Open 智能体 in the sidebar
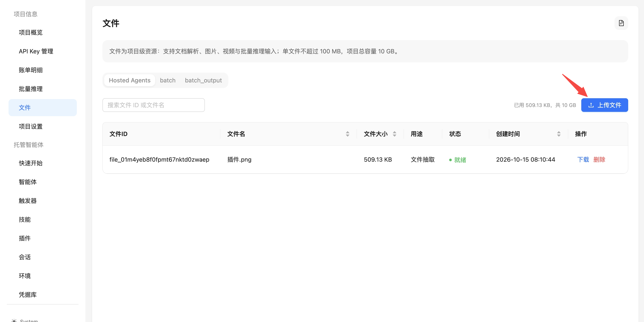644x322 pixels. [42, 182]
